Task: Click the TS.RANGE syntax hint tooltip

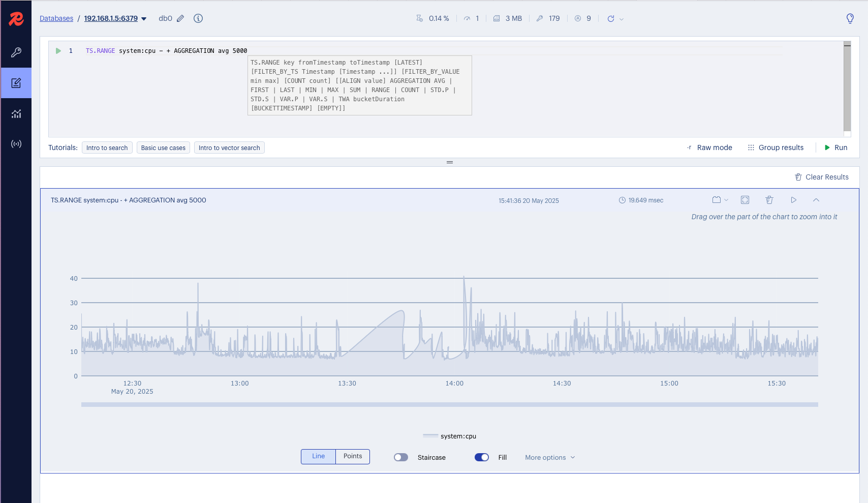Action: (x=360, y=85)
